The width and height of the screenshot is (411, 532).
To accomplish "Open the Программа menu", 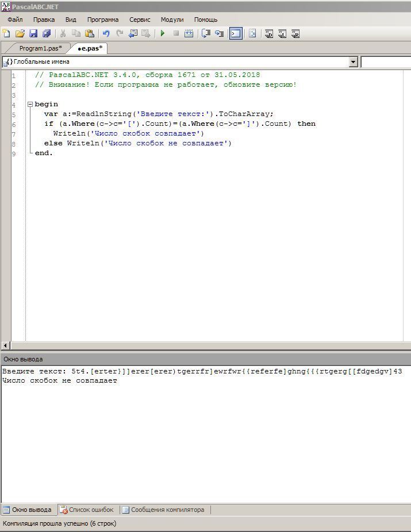I will click(x=103, y=20).
